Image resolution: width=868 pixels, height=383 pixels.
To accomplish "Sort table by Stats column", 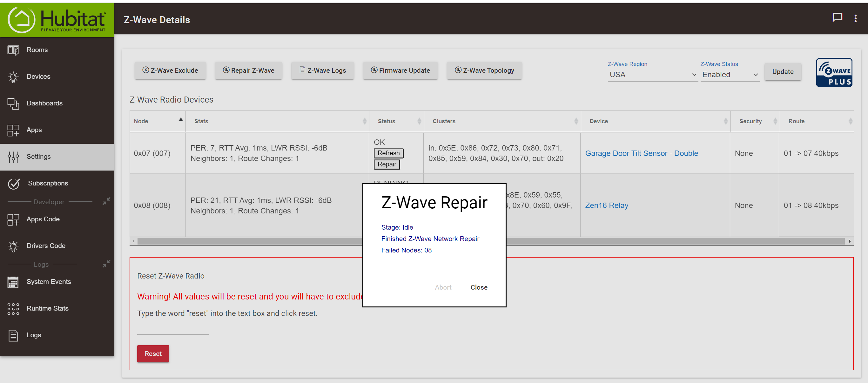I will [277, 121].
